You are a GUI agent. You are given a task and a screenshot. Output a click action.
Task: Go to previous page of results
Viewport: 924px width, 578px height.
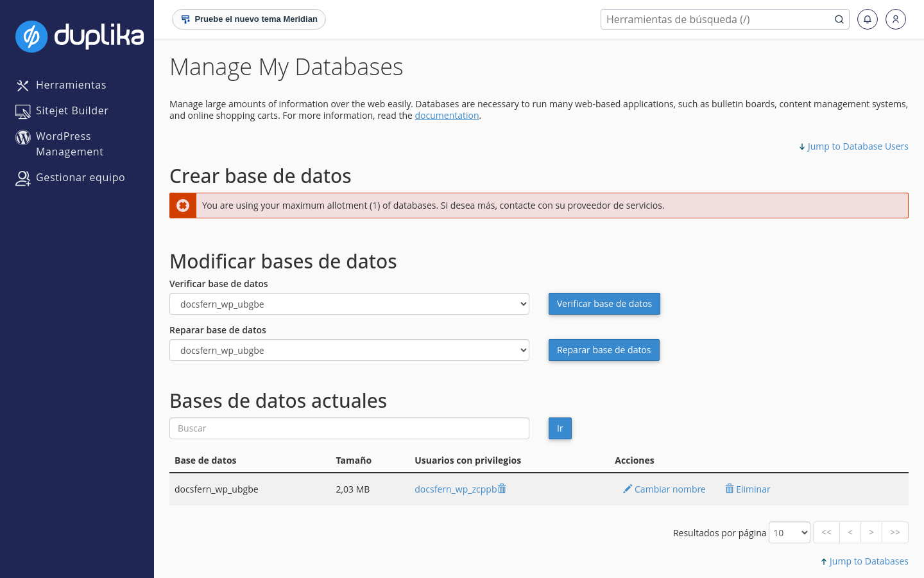click(850, 532)
